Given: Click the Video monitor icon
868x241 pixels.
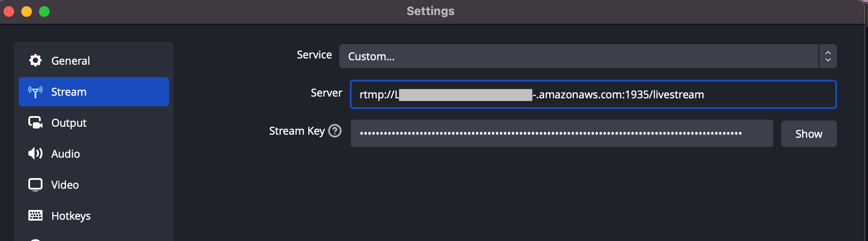Looking at the screenshot, I should [35, 185].
